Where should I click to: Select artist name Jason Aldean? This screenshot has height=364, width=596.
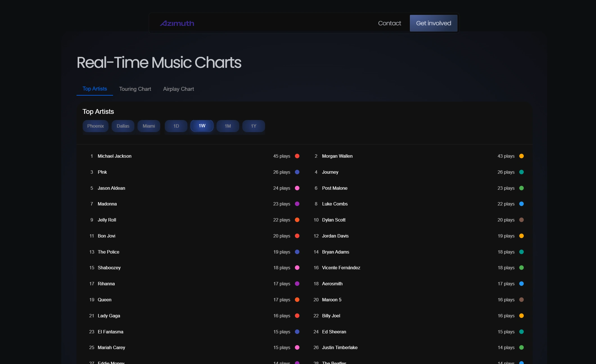pos(111,188)
